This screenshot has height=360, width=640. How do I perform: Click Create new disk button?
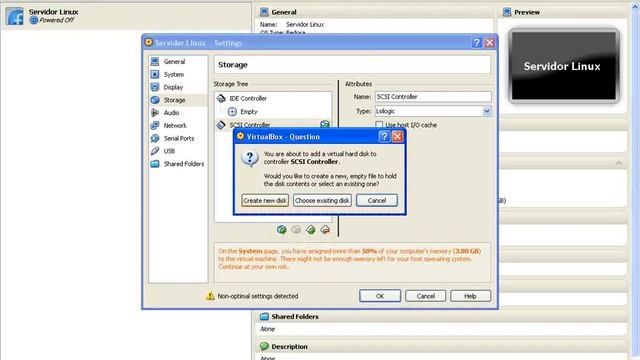[265, 200]
